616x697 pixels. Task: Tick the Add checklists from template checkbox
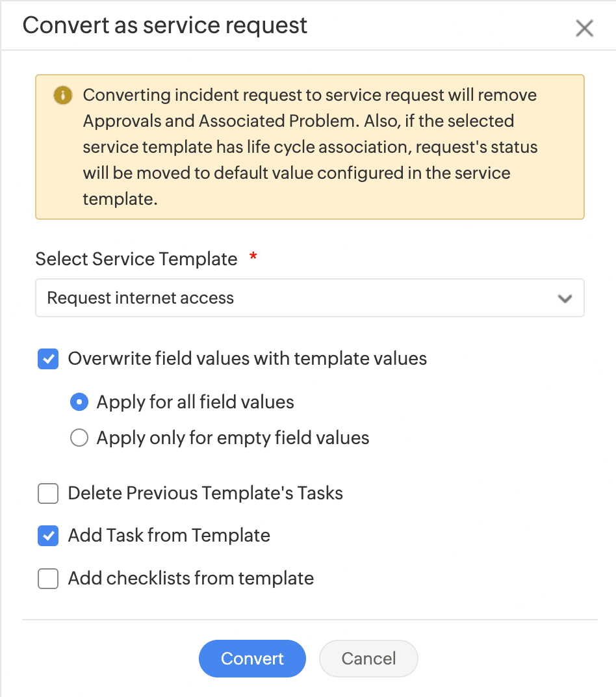point(48,579)
